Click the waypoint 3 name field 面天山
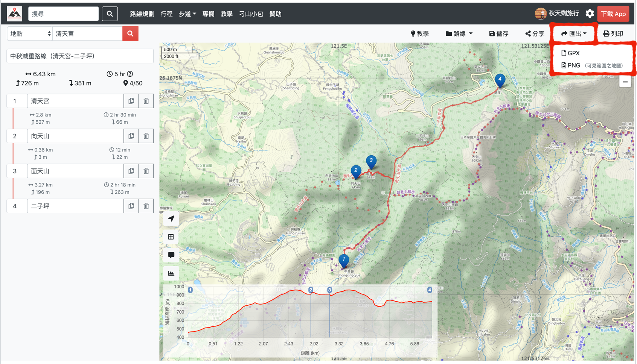Viewport: 637px width, 364px height. [x=75, y=171]
